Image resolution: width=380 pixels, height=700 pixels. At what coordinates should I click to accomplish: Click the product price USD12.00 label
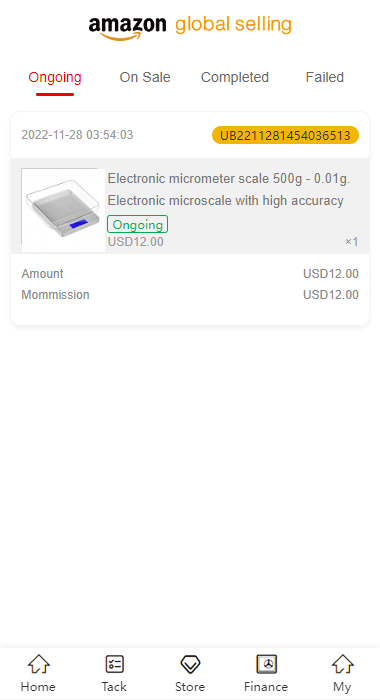[136, 242]
